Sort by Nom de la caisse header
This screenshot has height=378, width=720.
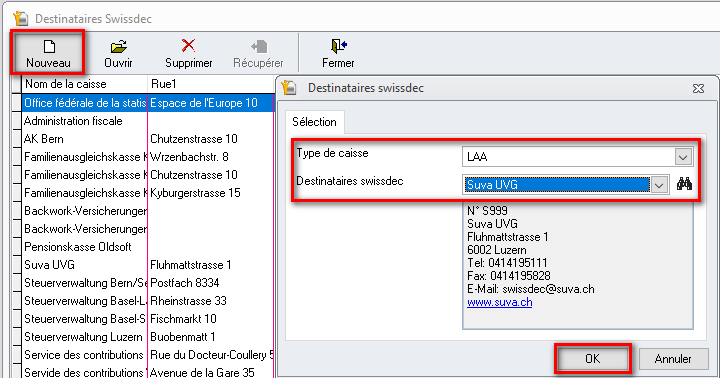tap(84, 84)
